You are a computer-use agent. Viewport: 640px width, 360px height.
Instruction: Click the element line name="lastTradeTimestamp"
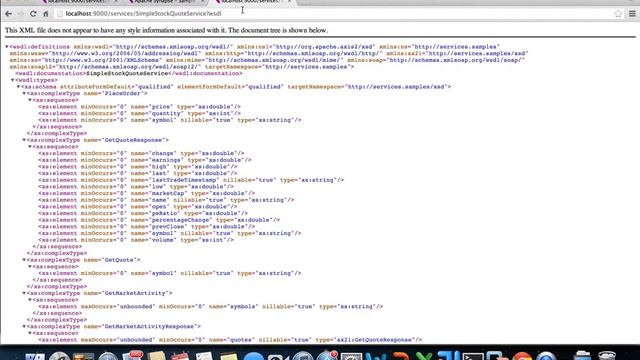coord(191,180)
